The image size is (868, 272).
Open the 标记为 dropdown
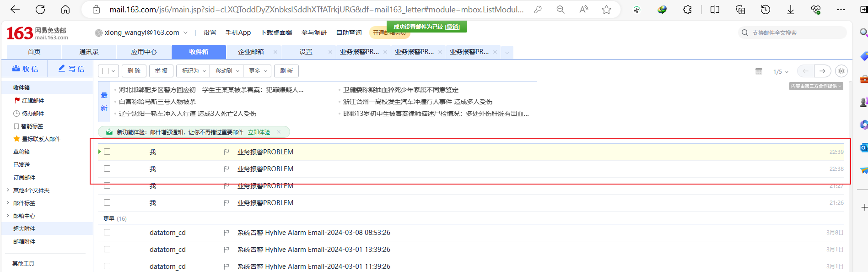(193, 71)
